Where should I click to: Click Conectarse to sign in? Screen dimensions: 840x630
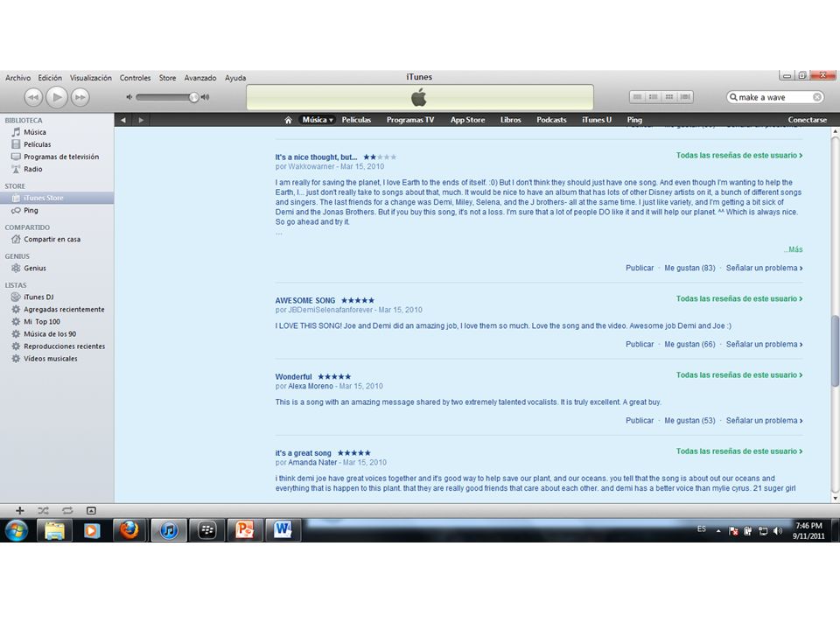click(807, 120)
